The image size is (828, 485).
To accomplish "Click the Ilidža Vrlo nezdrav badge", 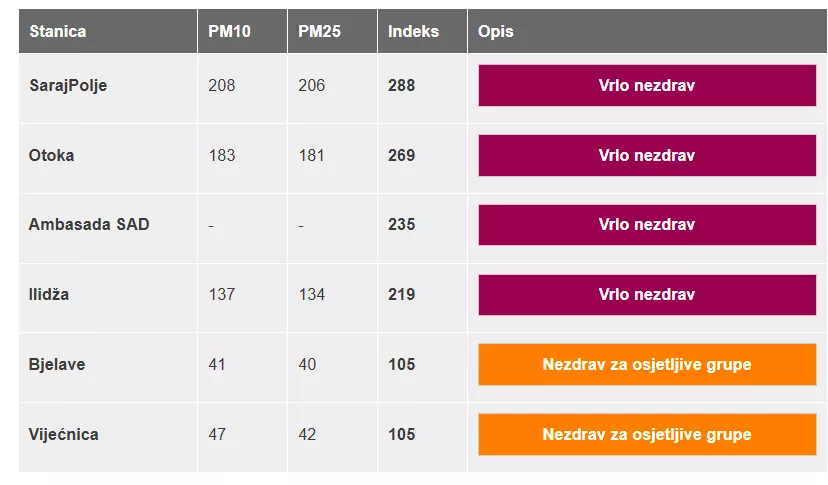I will coord(647,295).
